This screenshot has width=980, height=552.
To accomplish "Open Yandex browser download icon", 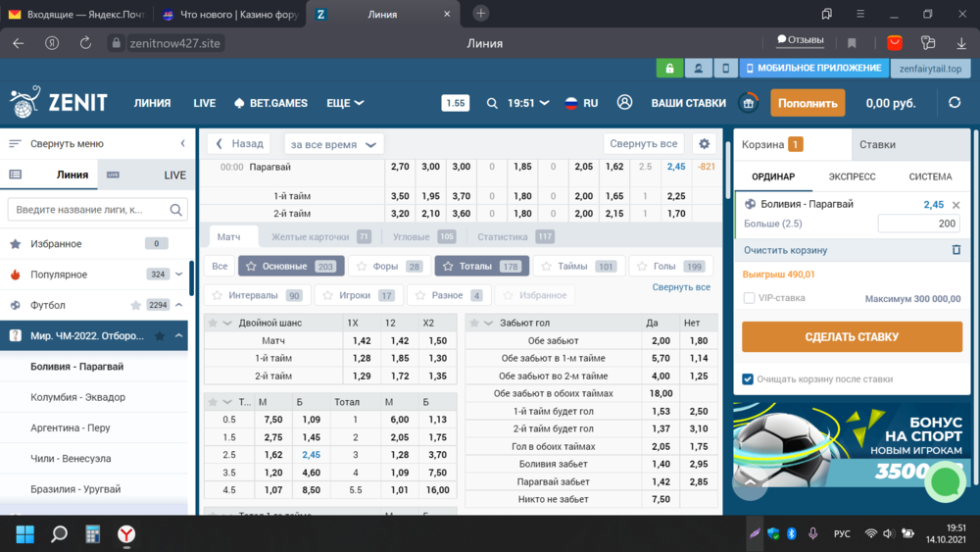I will (x=961, y=43).
